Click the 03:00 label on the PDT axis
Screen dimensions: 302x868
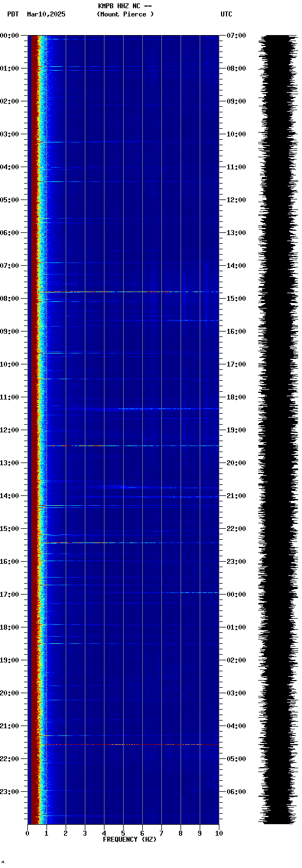click(x=9, y=134)
